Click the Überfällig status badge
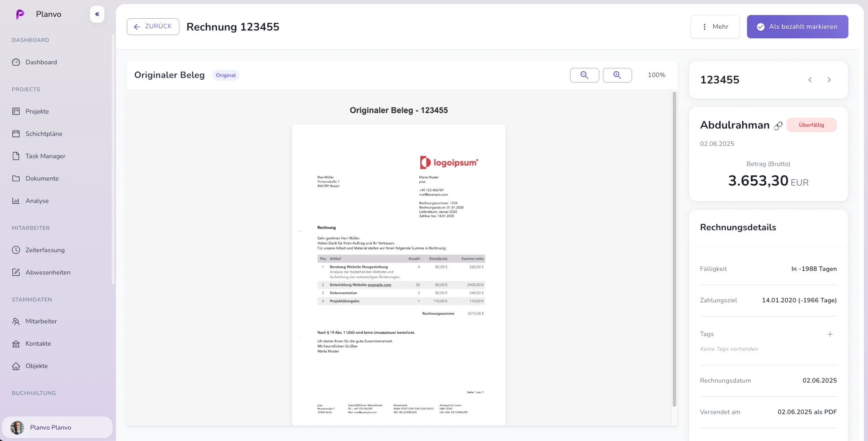 click(x=811, y=125)
